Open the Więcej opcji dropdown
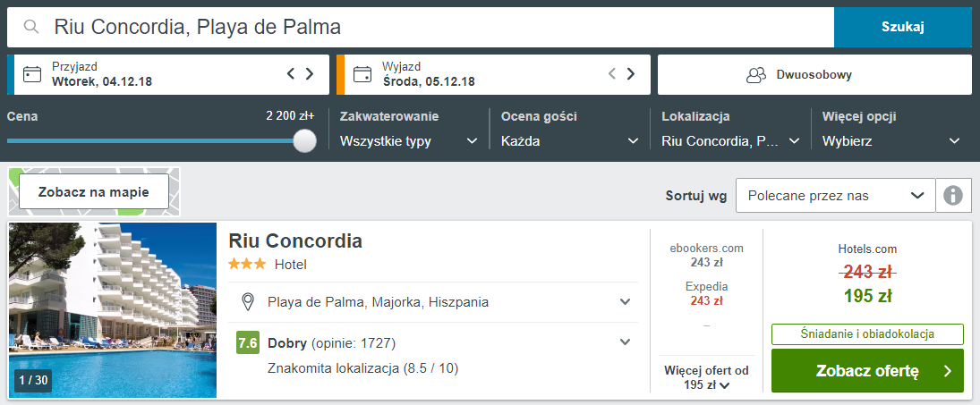 point(891,141)
